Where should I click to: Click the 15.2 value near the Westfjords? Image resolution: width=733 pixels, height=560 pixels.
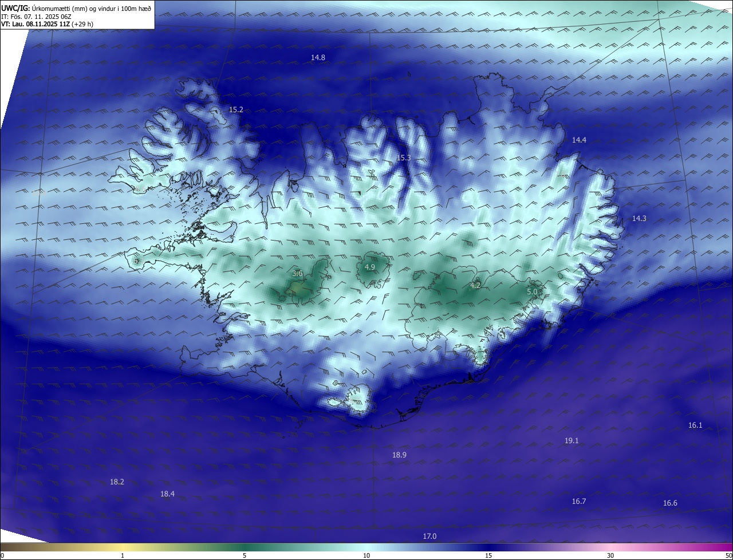pos(236,110)
